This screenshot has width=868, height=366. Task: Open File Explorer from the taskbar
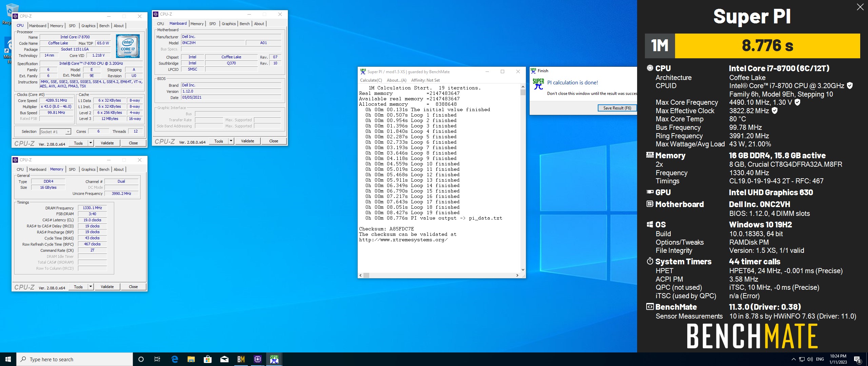(191, 359)
